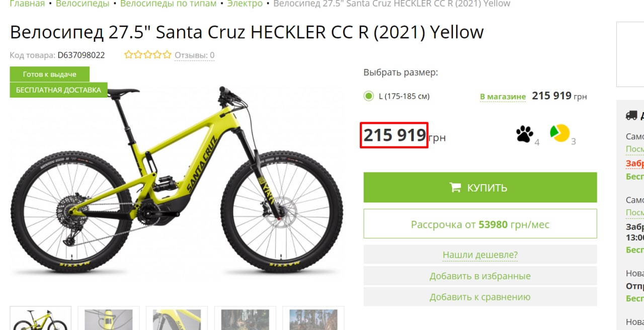
Task: Click Добавить к сравнению
Action: point(480,297)
